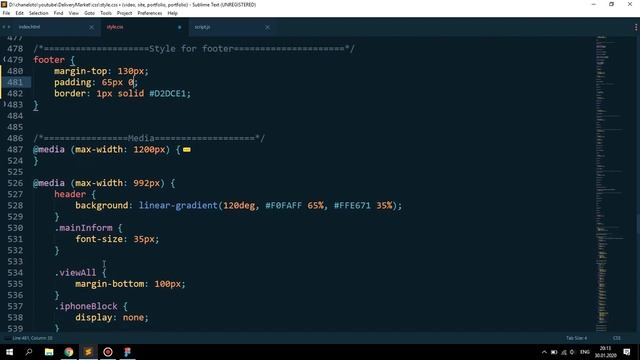The width and height of the screenshot is (640, 360).
Task: Click the .iphoneBlock selector
Action: point(86,306)
